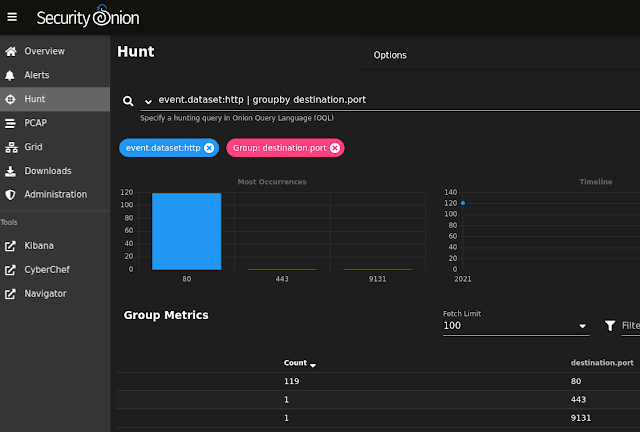640x432 pixels.
Task: Click the Downloads icon in the sidebar
Action: [10, 171]
